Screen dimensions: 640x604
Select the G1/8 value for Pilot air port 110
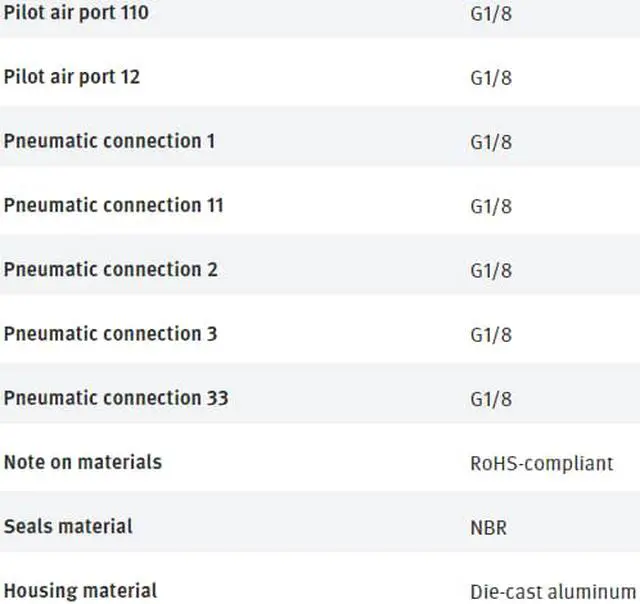click(490, 15)
